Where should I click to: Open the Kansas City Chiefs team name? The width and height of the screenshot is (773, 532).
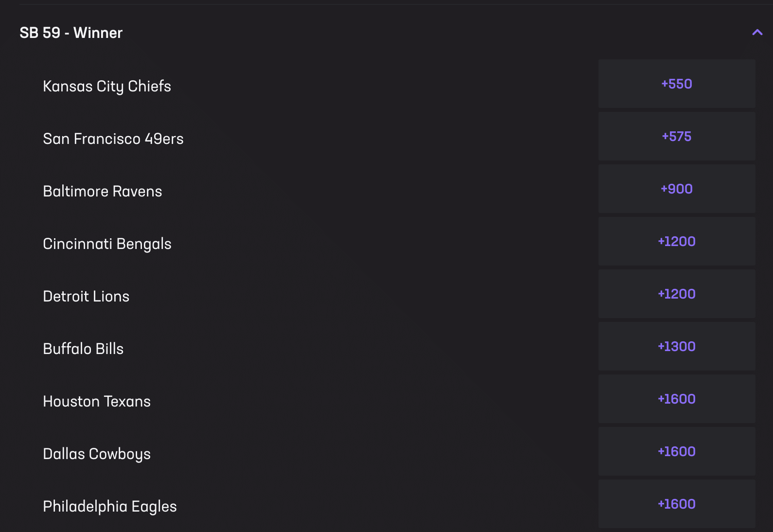107,86
